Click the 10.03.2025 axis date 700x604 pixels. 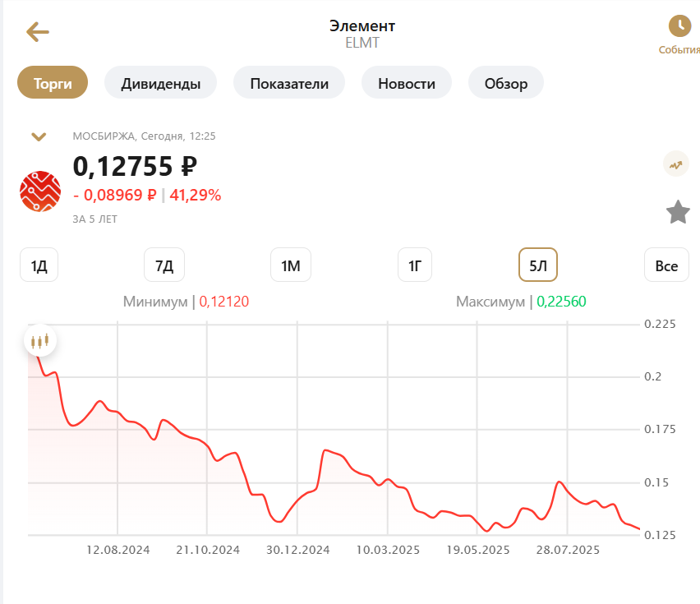point(388,550)
